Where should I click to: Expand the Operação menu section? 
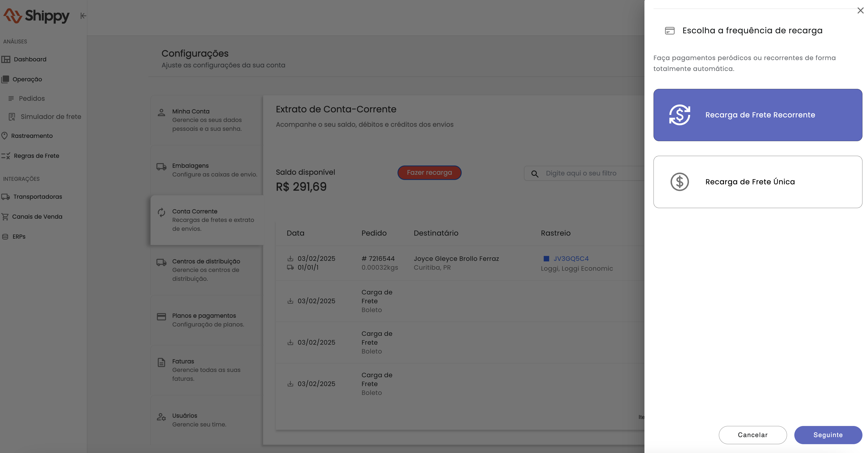[x=27, y=79]
